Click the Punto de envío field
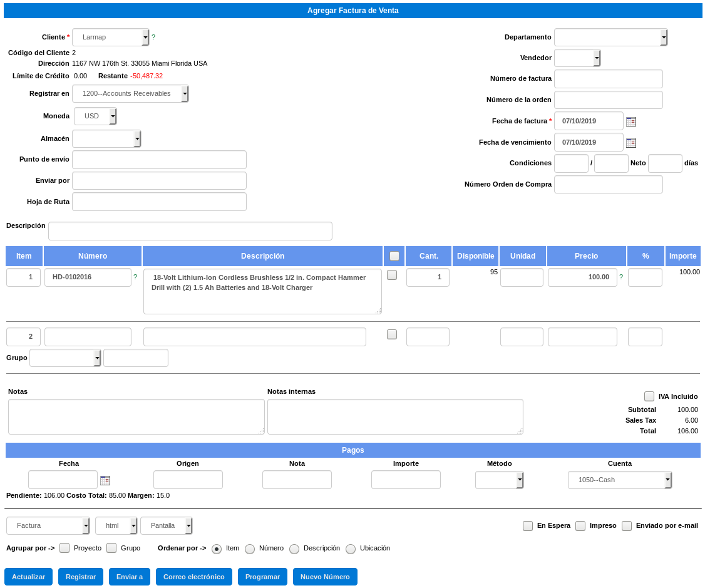Screen dimensions: 705x588 pos(159,160)
